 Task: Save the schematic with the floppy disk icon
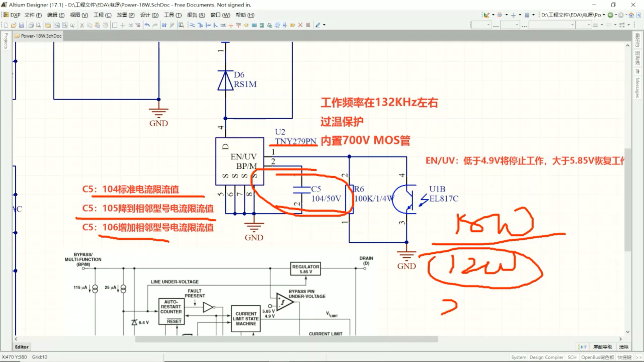[21, 25]
